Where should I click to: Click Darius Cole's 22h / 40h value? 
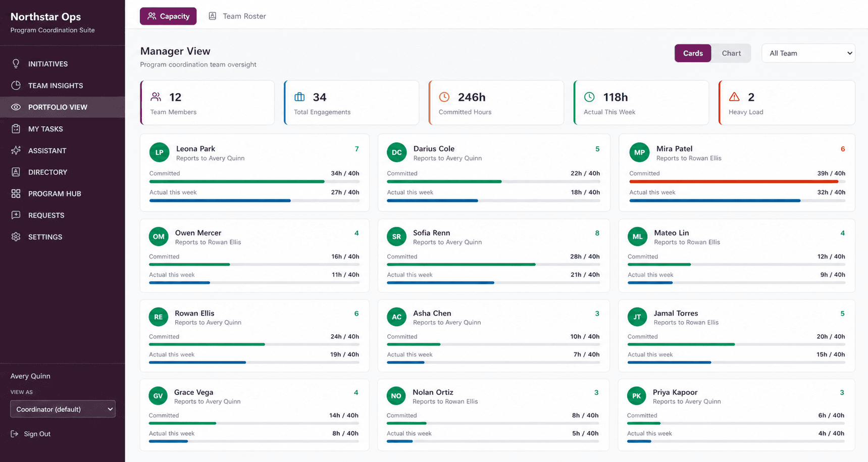click(x=585, y=173)
